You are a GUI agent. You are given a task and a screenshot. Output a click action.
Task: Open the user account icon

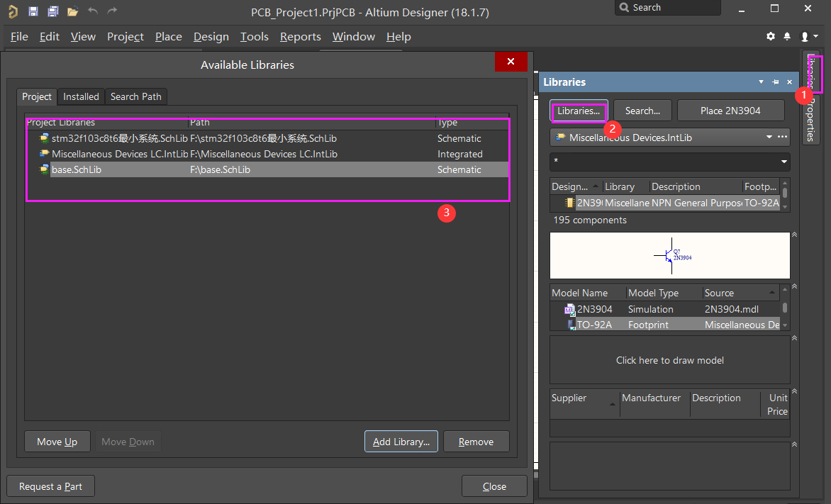pos(805,37)
